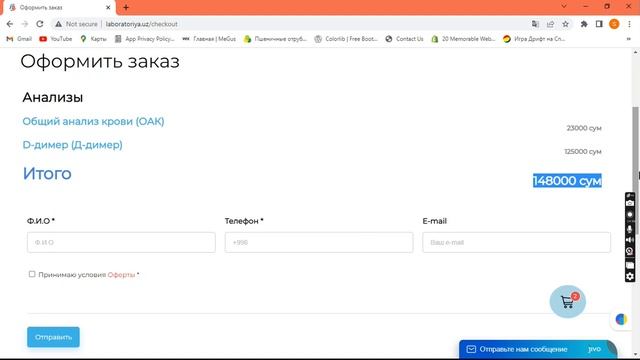Toggle the browser side panel icon

pos(599,24)
